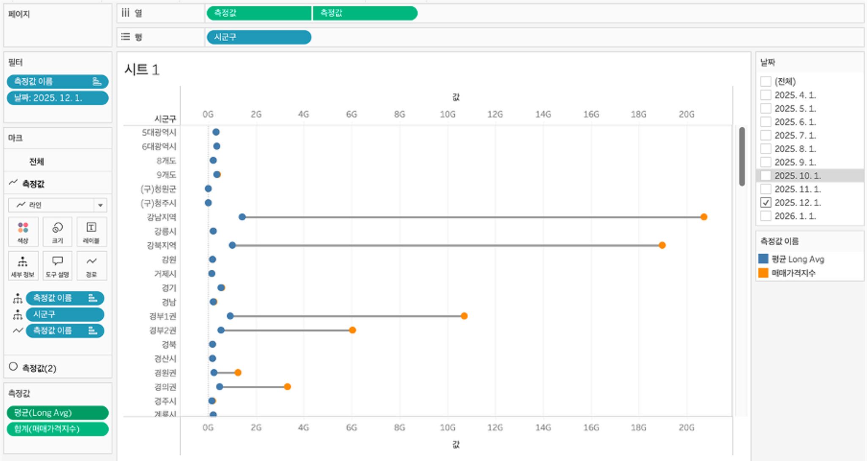Click the 강릉시 row label
The height and width of the screenshot is (461, 868).
pyautogui.click(x=165, y=231)
